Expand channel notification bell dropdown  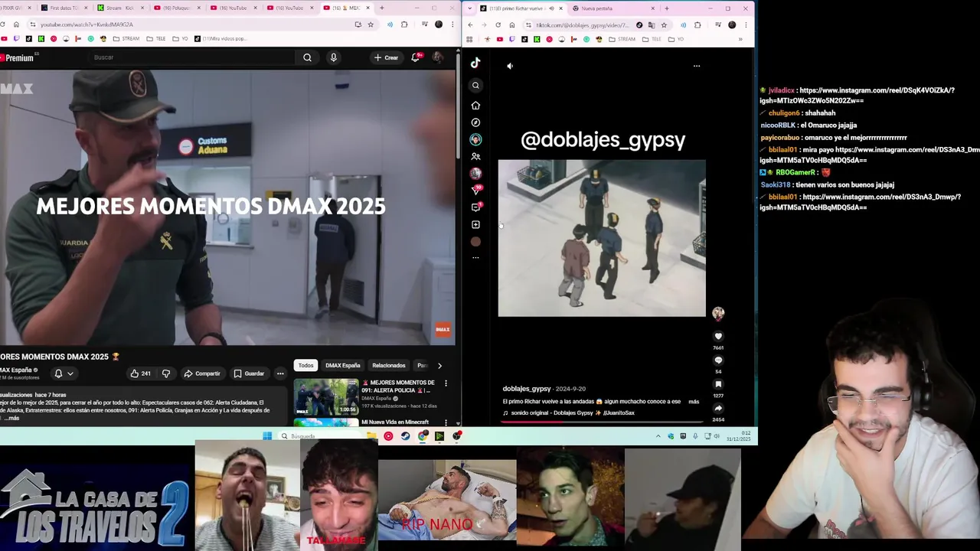click(x=64, y=373)
